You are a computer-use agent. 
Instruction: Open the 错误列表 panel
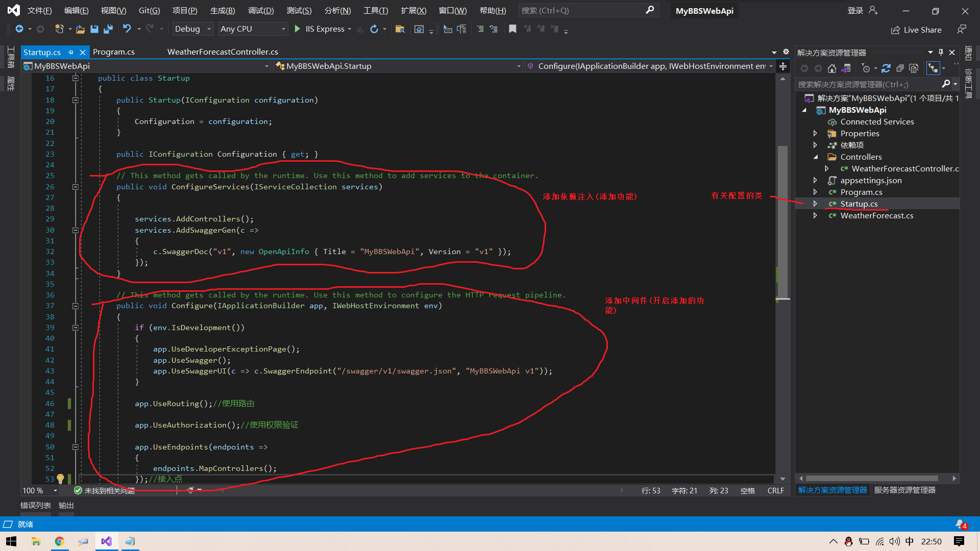pos(36,505)
